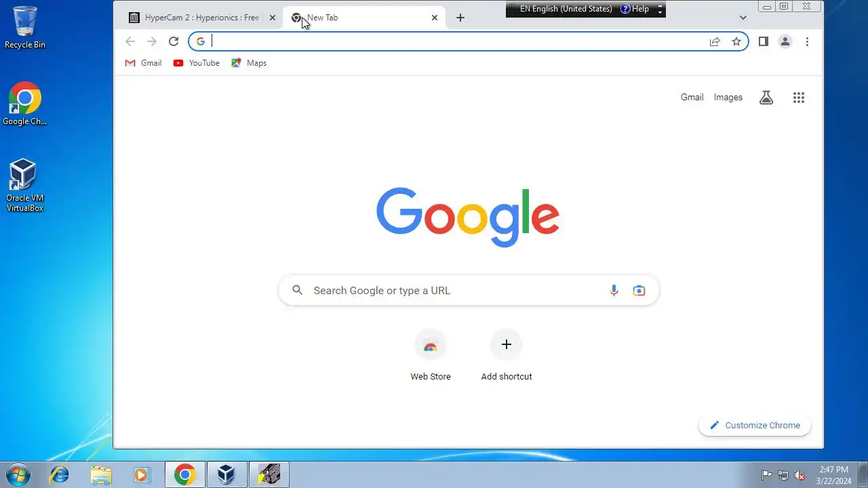Open the Chrome three-dot menu
The image size is (868, 488).
point(807,41)
